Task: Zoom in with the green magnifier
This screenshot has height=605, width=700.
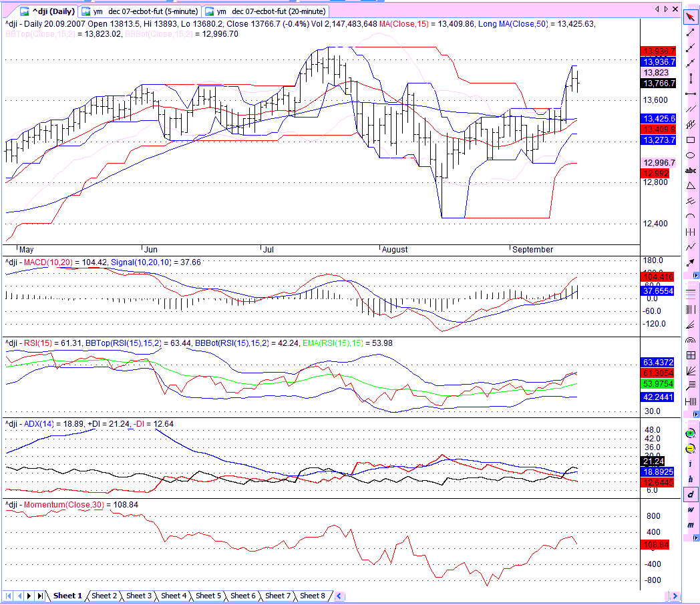Action: tap(691, 433)
